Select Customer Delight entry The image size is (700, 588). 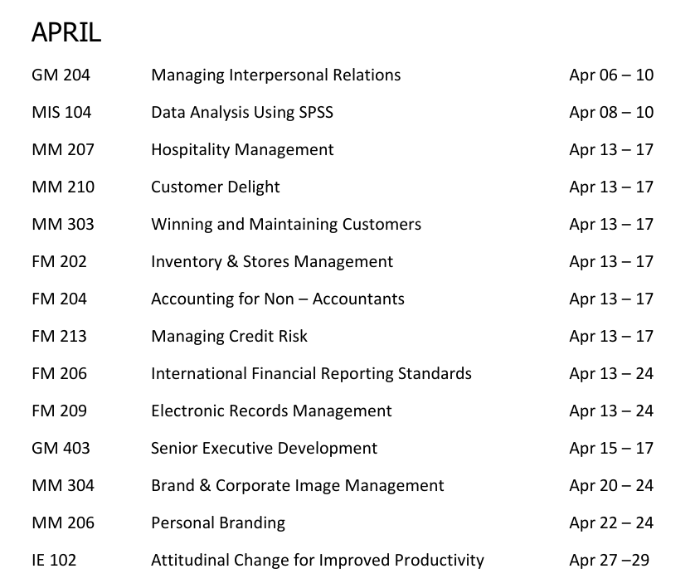click(x=215, y=187)
